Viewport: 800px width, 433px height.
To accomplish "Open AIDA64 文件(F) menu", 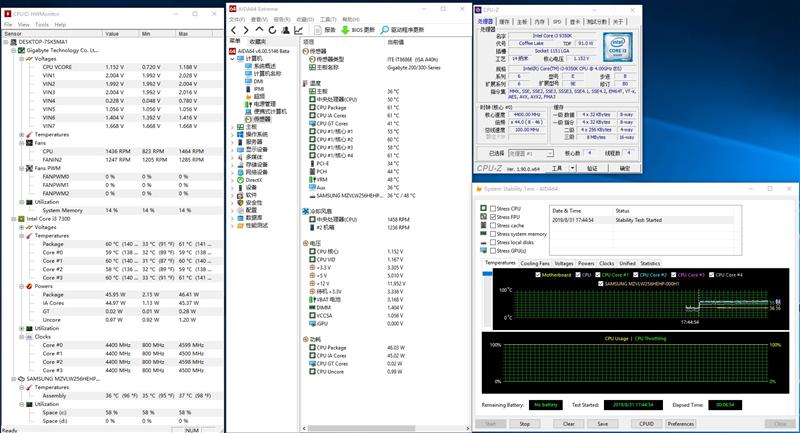I will point(237,19).
